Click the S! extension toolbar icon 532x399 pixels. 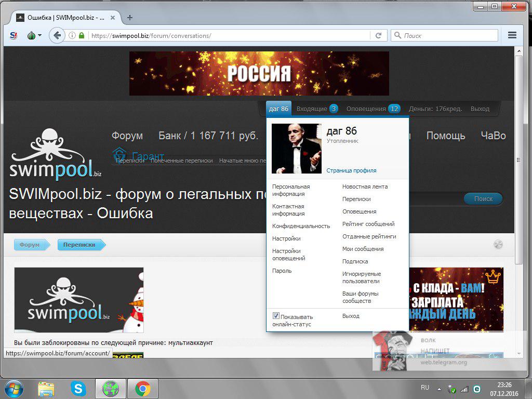pyautogui.click(x=14, y=35)
